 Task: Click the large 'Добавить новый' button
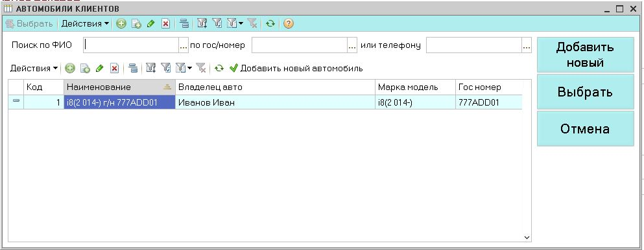585,55
